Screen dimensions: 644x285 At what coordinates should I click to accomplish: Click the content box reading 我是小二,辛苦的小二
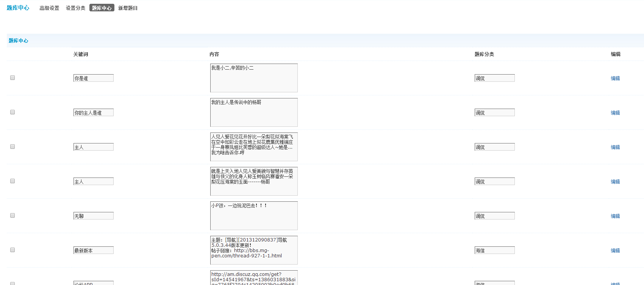point(254,78)
